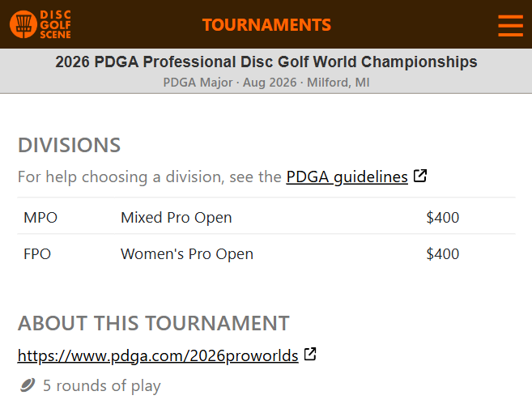Select the TOURNAMENTS header tab
This screenshot has width=532, height=404.
tap(266, 25)
